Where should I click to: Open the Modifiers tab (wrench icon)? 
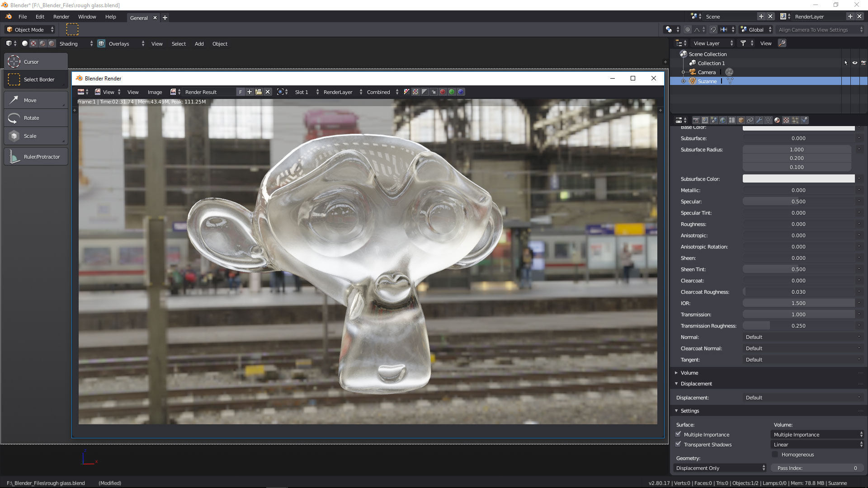(x=759, y=120)
